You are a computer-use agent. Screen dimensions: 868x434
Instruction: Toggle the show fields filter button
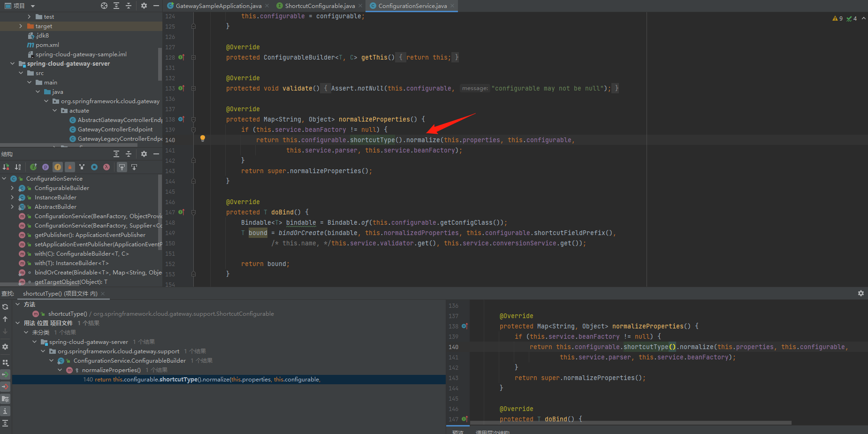(58, 167)
